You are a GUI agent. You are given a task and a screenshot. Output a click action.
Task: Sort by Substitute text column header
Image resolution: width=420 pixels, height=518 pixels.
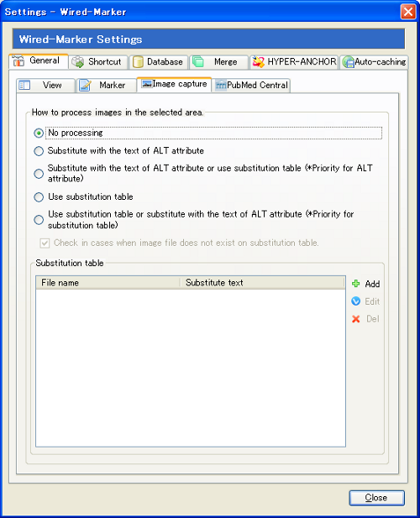tap(263, 283)
